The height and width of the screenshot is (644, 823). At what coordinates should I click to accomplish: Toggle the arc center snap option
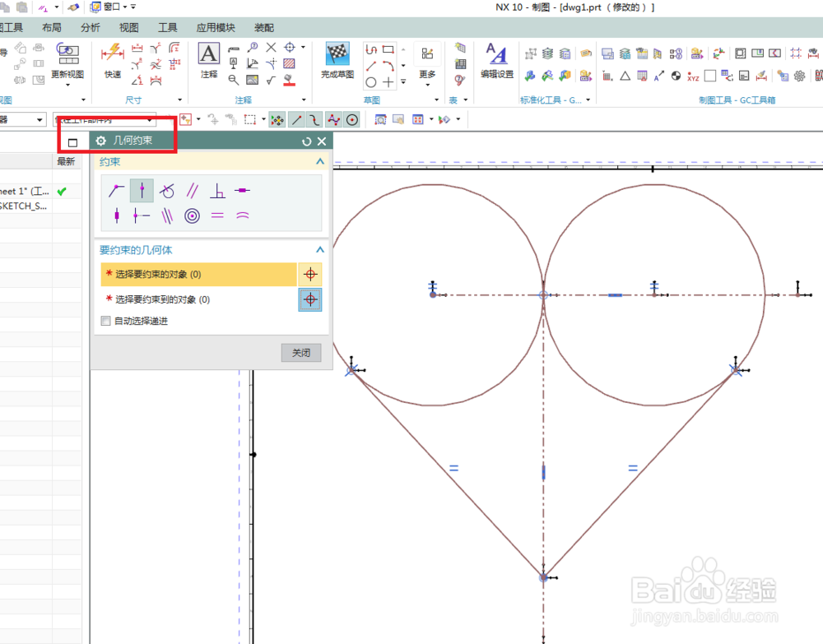click(351, 120)
